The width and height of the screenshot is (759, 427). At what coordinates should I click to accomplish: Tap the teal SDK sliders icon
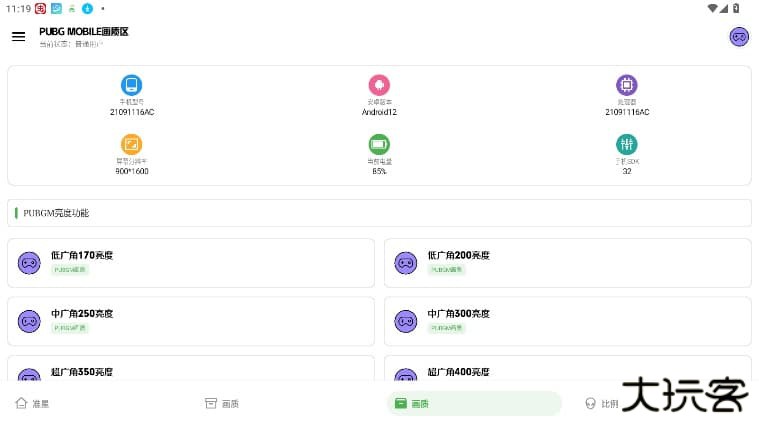627,144
